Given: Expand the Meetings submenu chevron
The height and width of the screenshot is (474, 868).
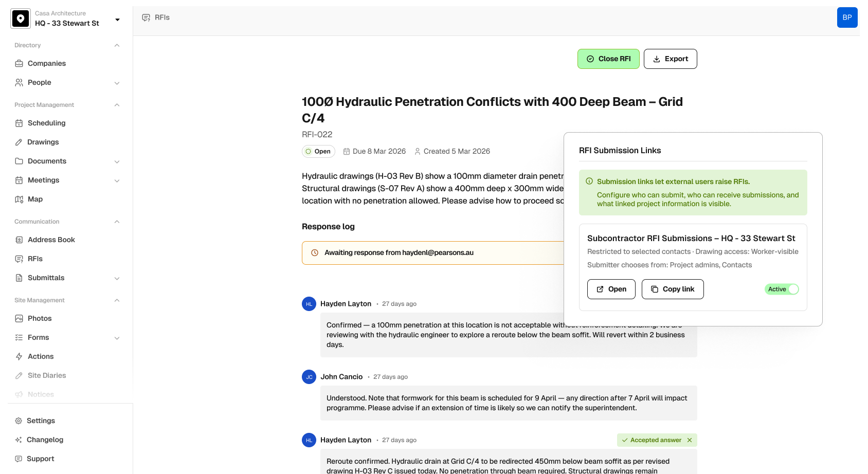Looking at the screenshot, I should [117, 180].
